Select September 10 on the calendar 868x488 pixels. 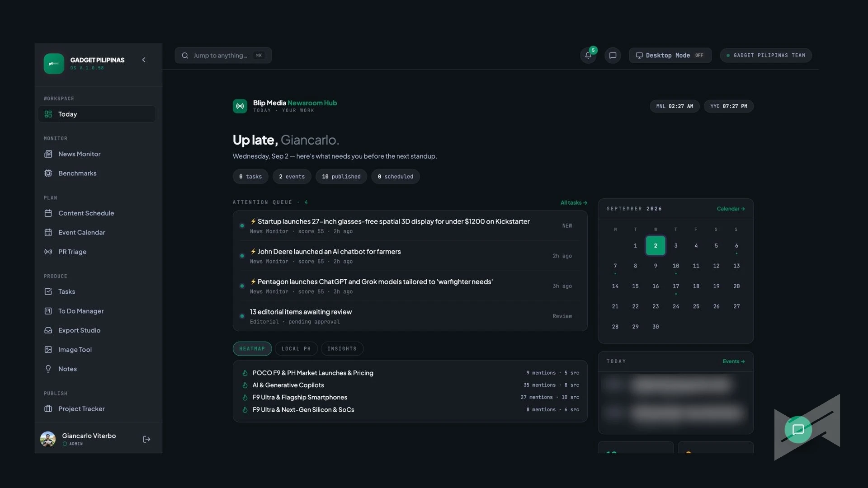[676, 266]
